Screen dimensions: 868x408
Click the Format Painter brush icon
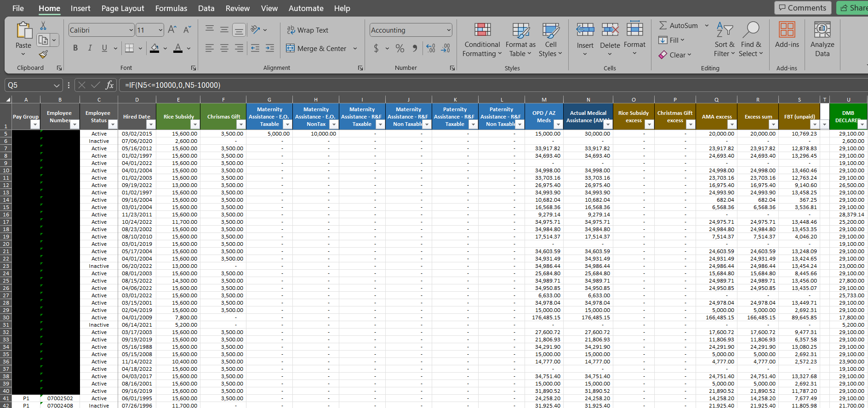point(43,55)
